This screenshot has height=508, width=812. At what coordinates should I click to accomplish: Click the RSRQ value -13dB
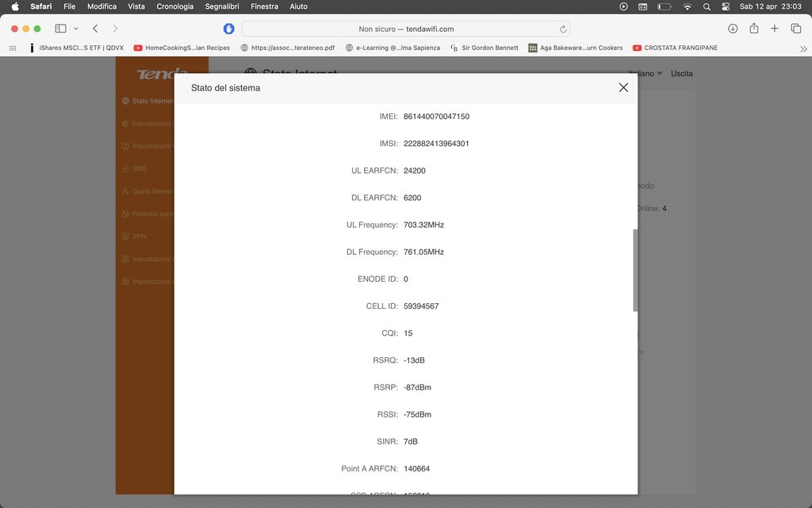[x=414, y=360]
